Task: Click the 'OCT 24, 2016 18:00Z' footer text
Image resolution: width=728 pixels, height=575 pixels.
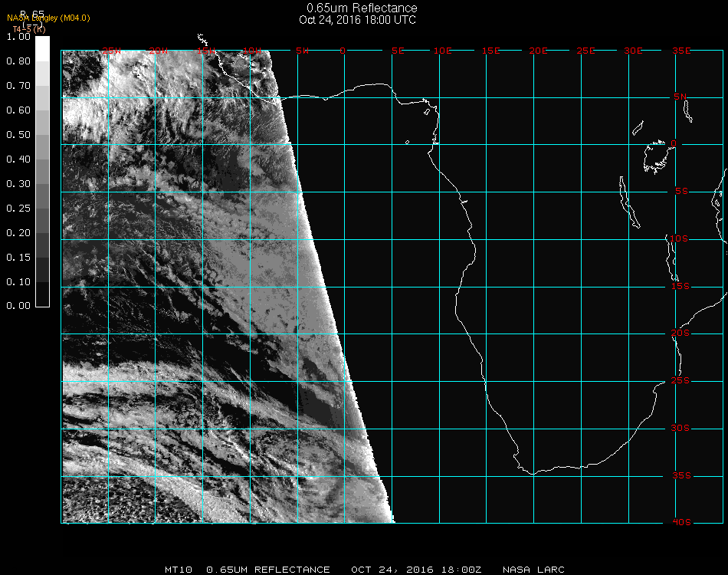Action: tap(416, 570)
